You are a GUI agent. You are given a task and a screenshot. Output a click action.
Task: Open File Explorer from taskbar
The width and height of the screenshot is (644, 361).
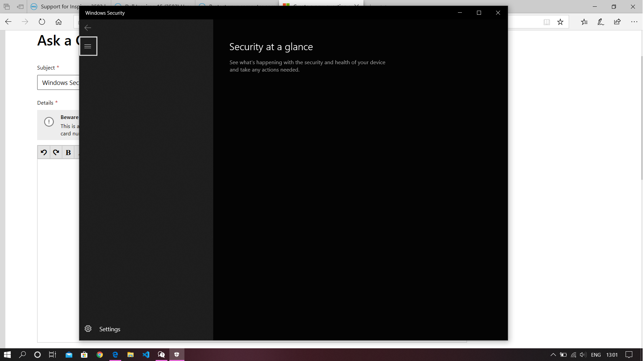(x=131, y=355)
